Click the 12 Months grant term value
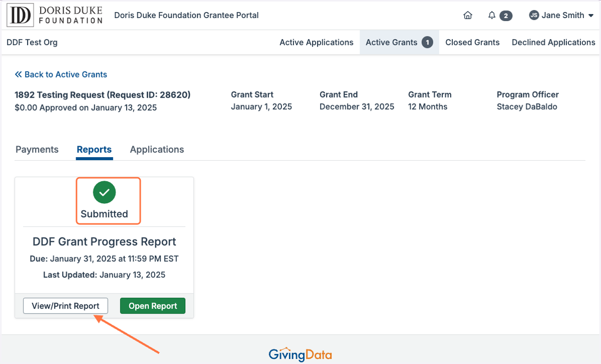This screenshot has height=364, width=601. coord(428,107)
